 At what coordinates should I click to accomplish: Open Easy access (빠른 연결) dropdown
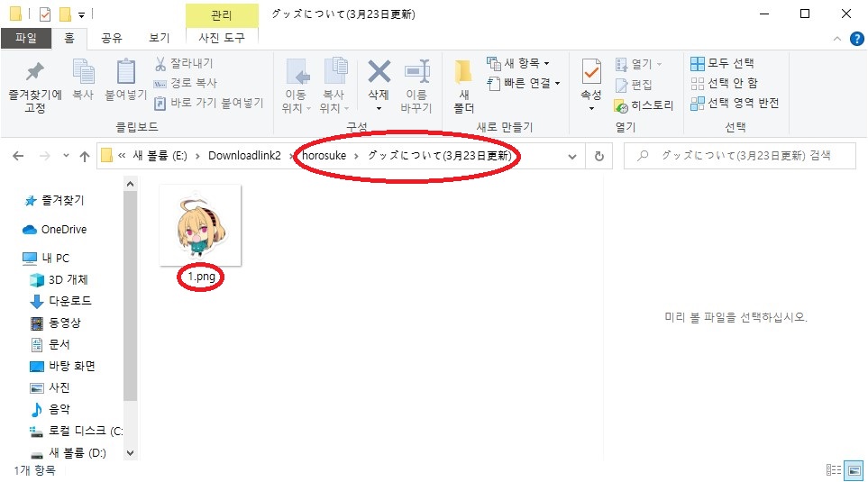point(524,83)
